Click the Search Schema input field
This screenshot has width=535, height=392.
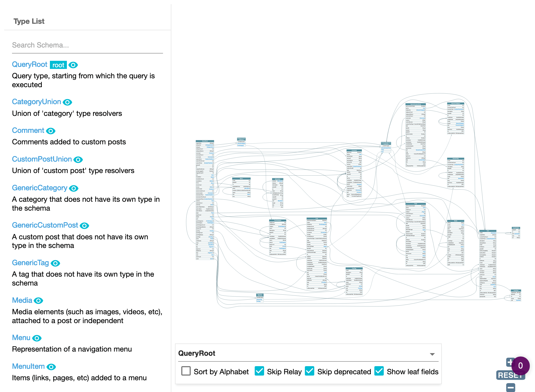coord(88,45)
